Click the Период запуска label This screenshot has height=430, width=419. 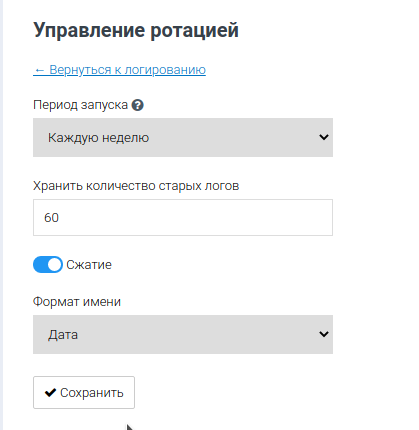(x=80, y=105)
